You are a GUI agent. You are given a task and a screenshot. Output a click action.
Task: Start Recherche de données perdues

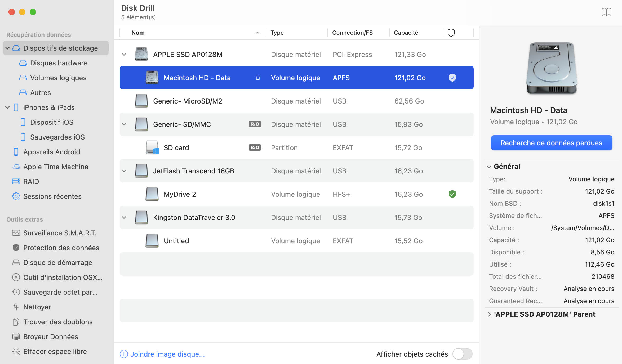552,143
